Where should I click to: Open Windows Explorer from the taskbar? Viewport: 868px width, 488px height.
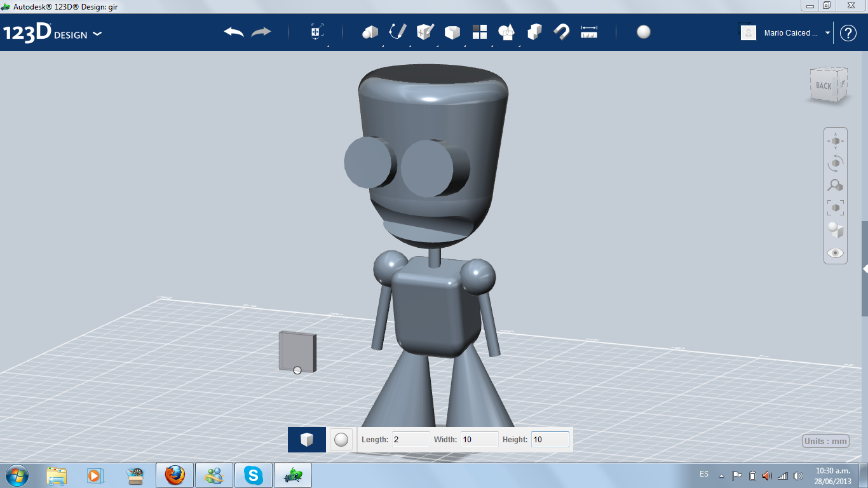pyautogui.click(x=57, y=475)
